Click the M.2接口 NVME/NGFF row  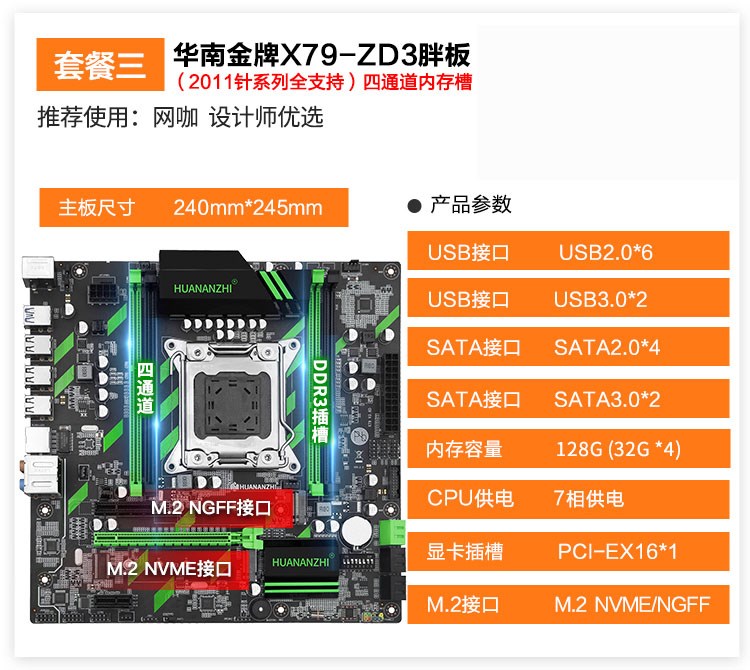tap(568, 604)
